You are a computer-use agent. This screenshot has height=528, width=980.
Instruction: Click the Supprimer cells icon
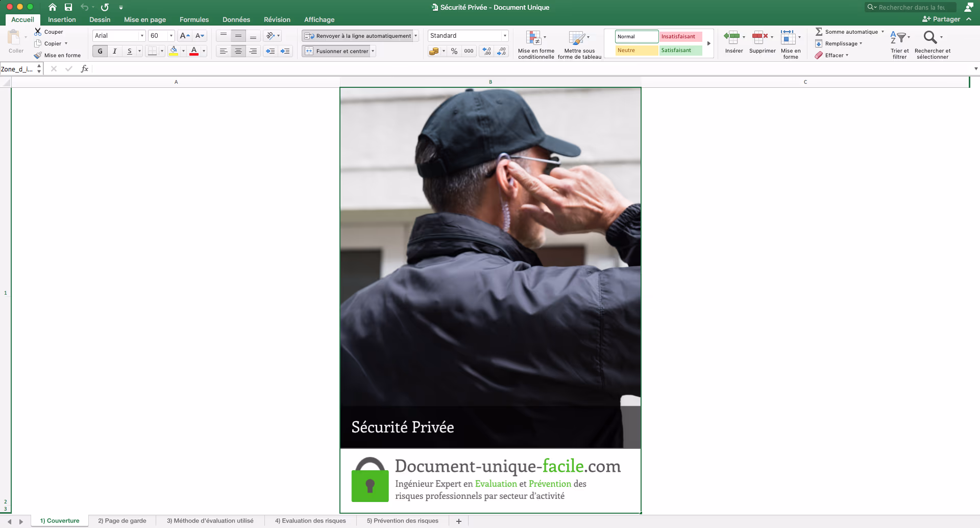tap(760, 37)
